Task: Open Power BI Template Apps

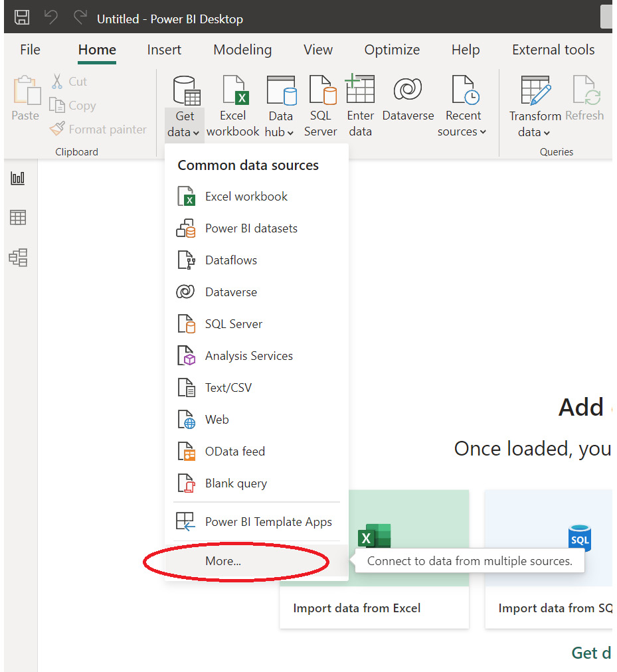Action: (x=256, y=521)
